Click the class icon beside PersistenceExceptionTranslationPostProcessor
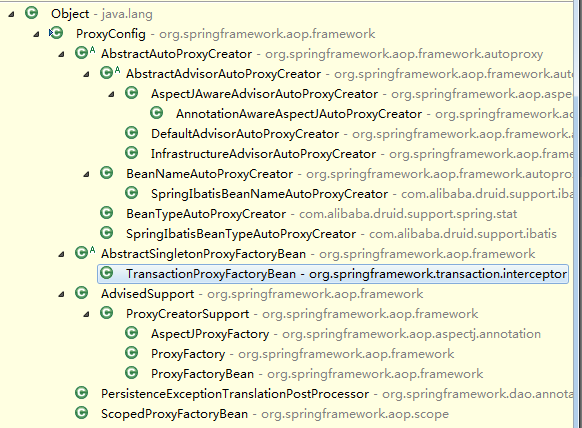Image resolution: width=582 pixels, height=428 pixels. [x=81, y=393]
